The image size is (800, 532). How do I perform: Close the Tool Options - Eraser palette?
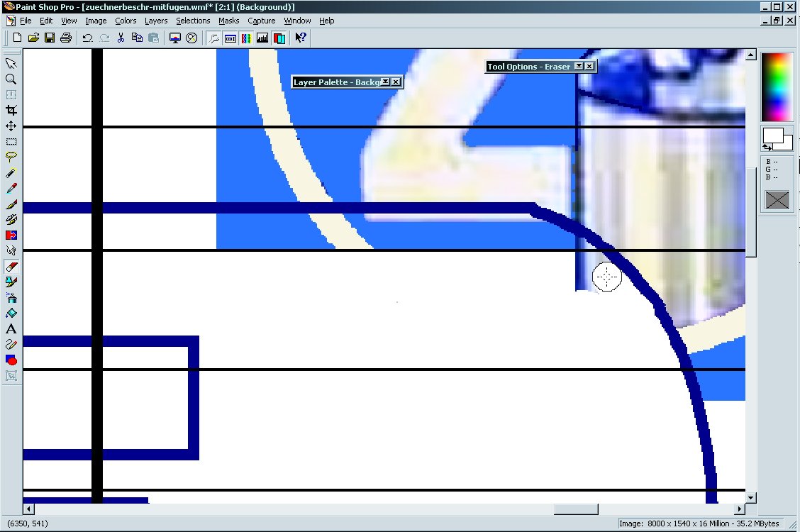pyautogui.click(x=589, y=66)
